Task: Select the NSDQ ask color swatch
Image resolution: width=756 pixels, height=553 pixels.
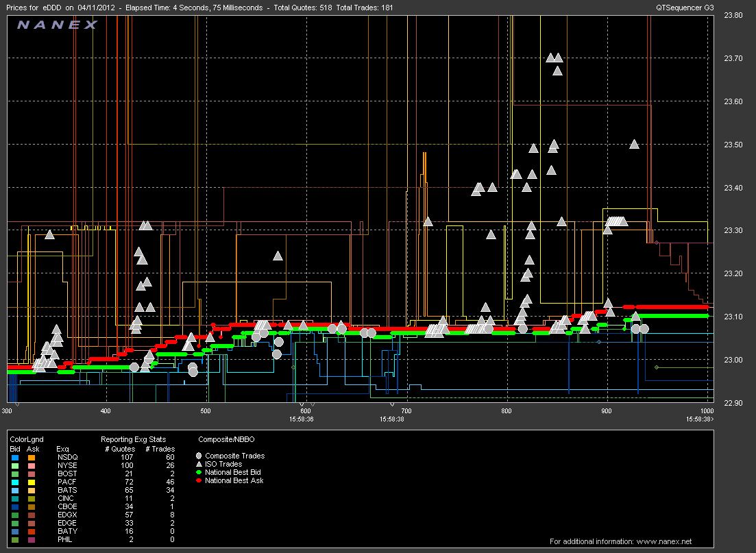Action: coord(32,458)
